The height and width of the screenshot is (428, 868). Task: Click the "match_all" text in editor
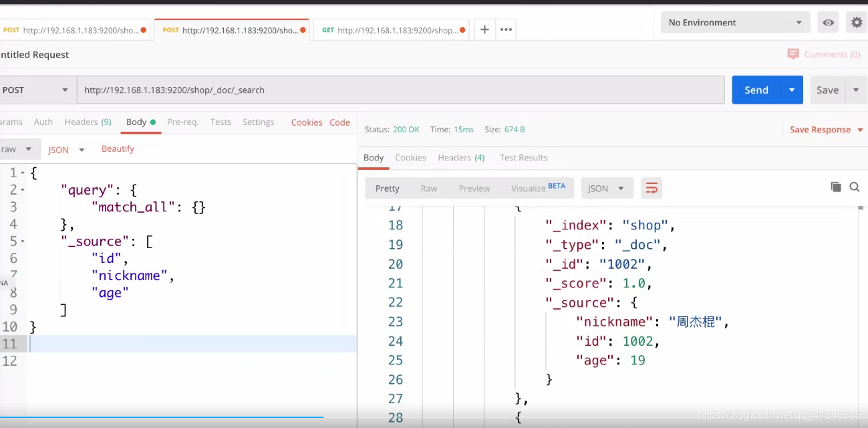tap(133, 207)
